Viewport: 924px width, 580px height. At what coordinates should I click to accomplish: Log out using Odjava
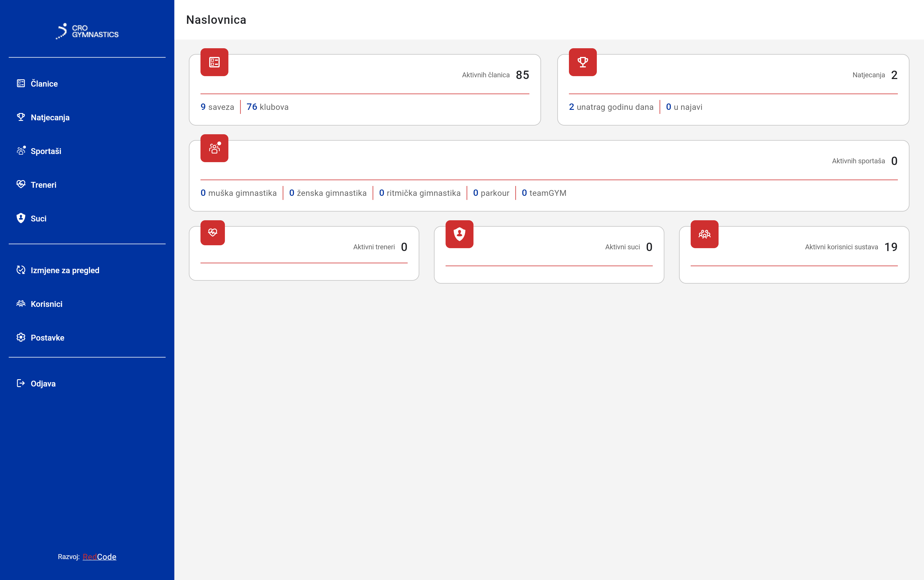click(43, 384)
